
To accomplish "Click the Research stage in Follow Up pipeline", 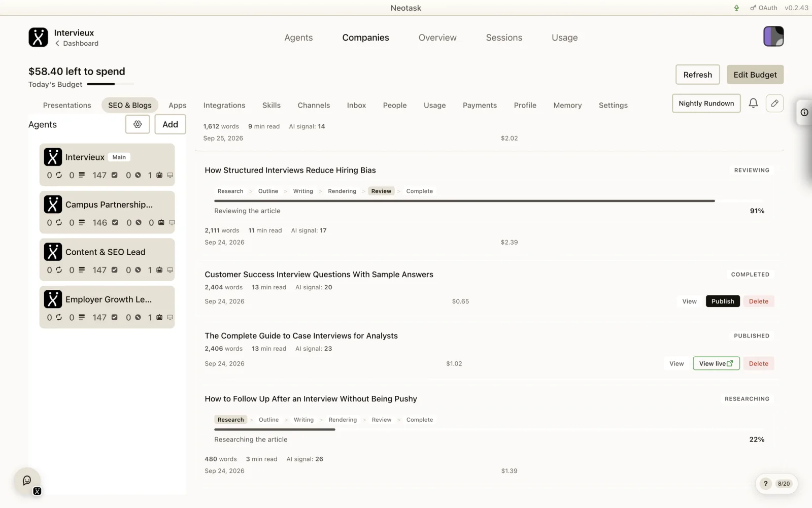I will (x=230, y=420).
